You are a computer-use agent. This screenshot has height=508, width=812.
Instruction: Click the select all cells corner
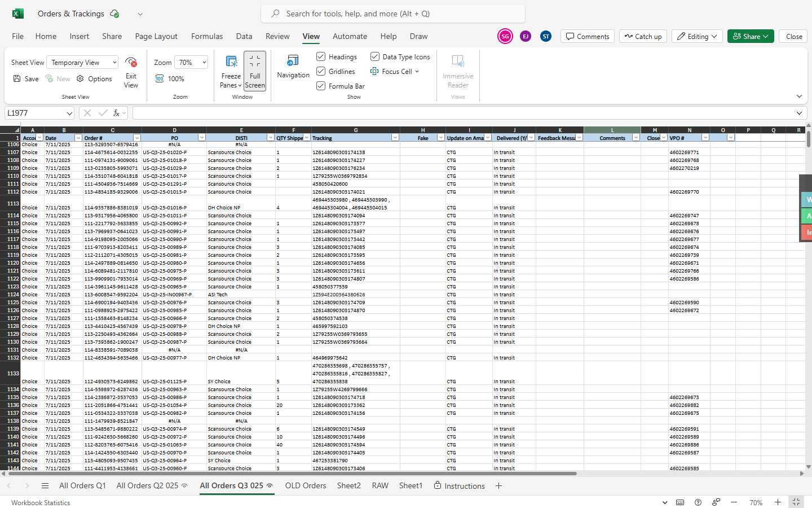tap(10, 130)
